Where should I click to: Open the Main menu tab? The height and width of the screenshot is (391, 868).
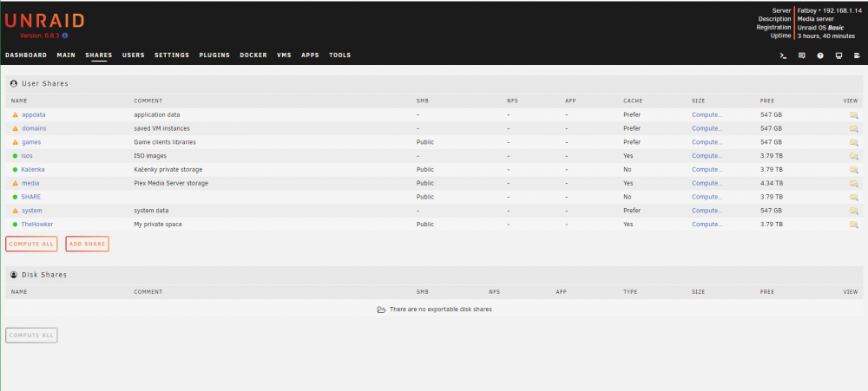point(66,55)
